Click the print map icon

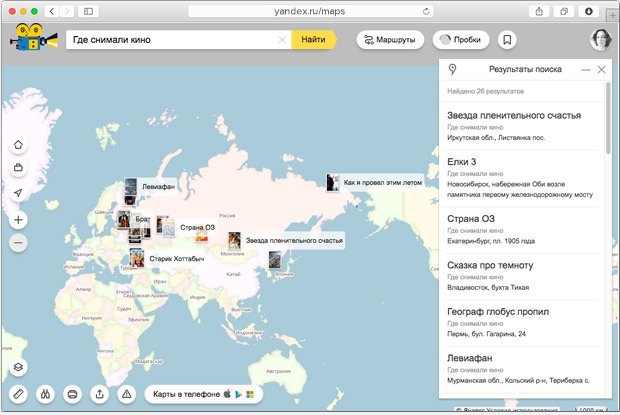[72, 394]
